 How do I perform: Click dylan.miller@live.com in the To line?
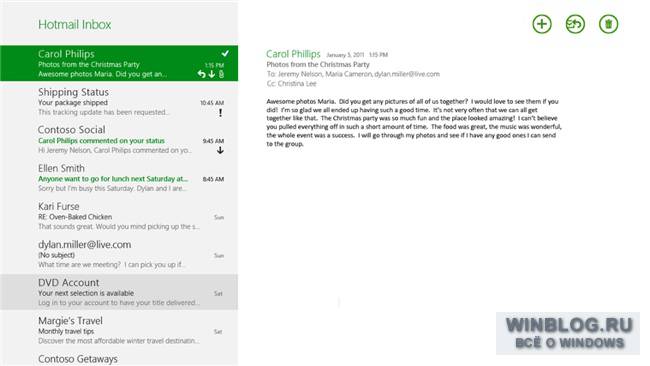tap(407, 74)
